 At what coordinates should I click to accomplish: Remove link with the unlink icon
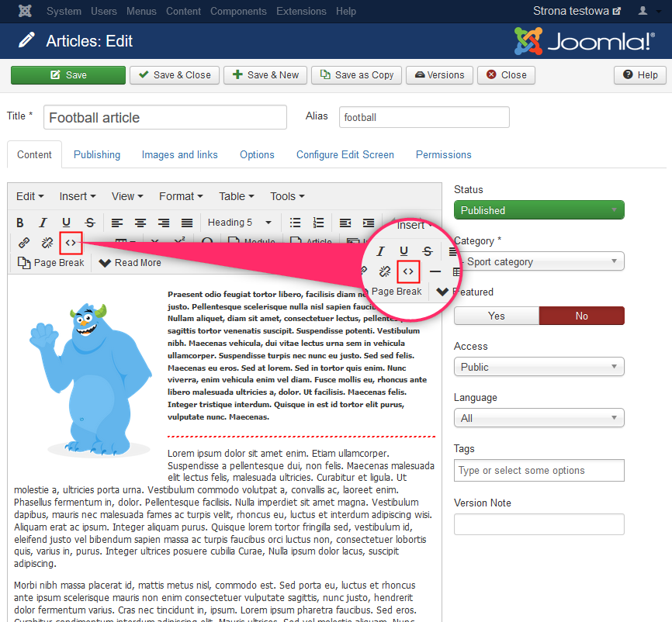click(47, 243)
